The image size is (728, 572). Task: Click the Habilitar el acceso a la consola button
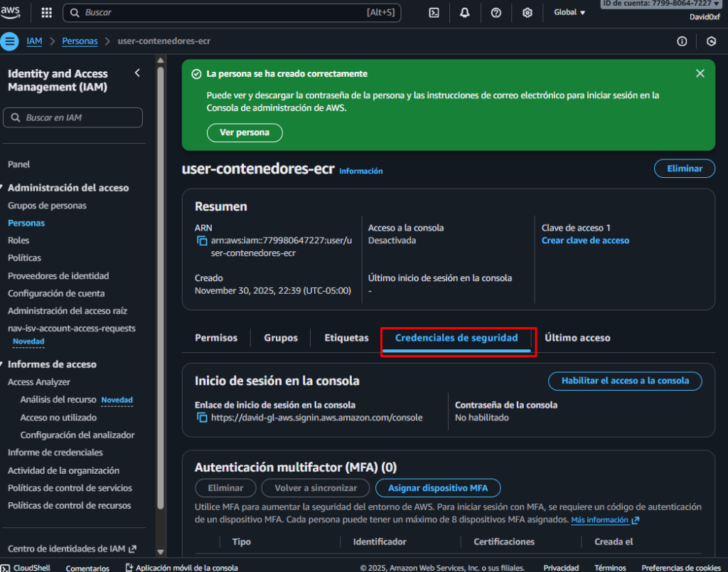click(624, 381)
